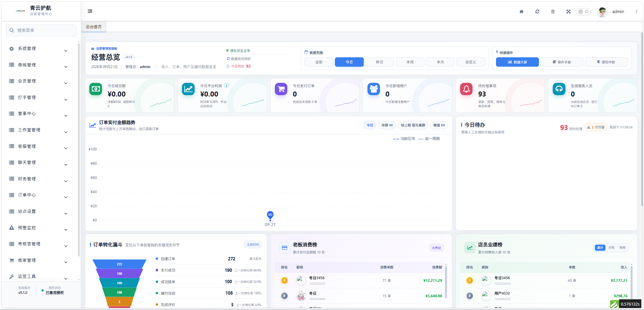
Task: Switch 店员业绩榜 to 日榜
Action: pos(611,248)
